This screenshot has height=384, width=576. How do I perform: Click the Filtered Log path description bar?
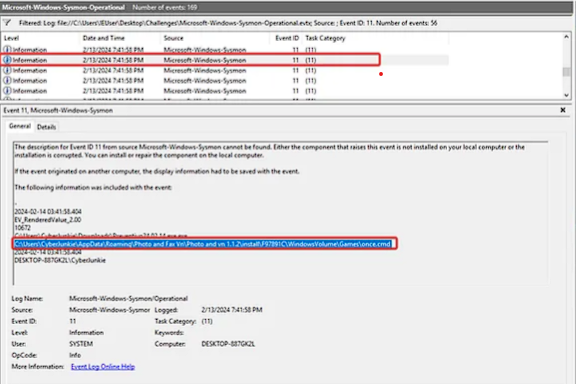coord(228,23)
